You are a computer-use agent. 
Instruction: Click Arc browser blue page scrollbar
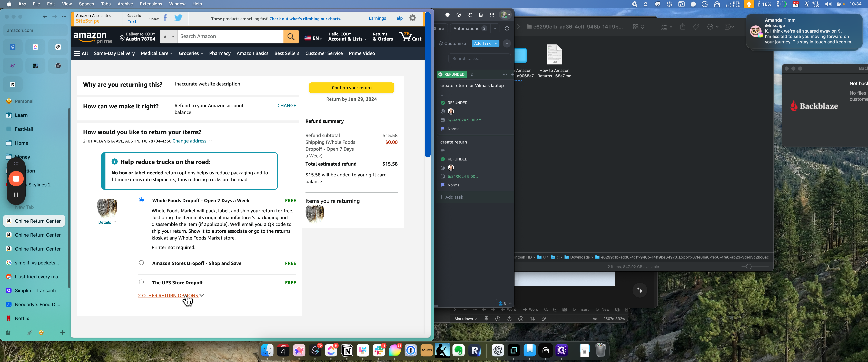[428, 84]
